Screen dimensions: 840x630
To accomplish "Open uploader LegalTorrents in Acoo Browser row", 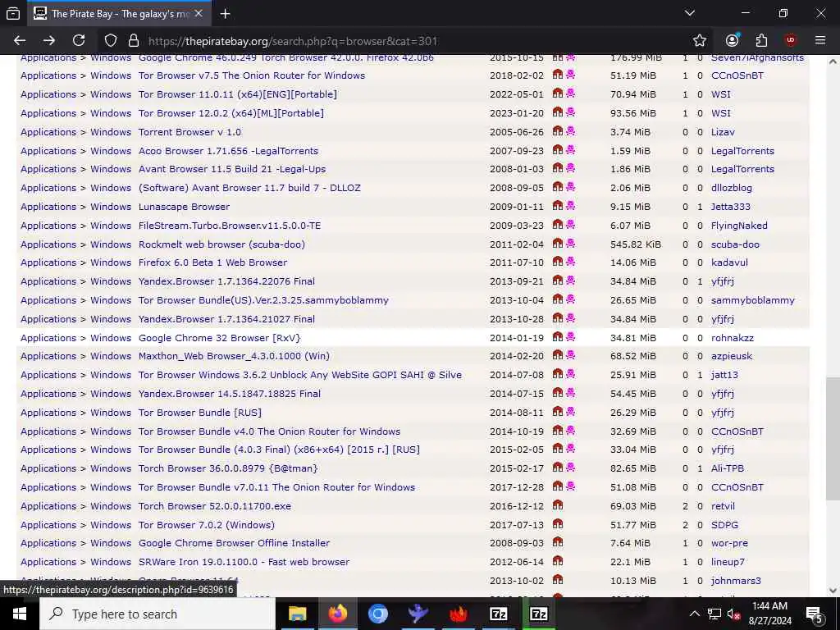I will (742, 151).
